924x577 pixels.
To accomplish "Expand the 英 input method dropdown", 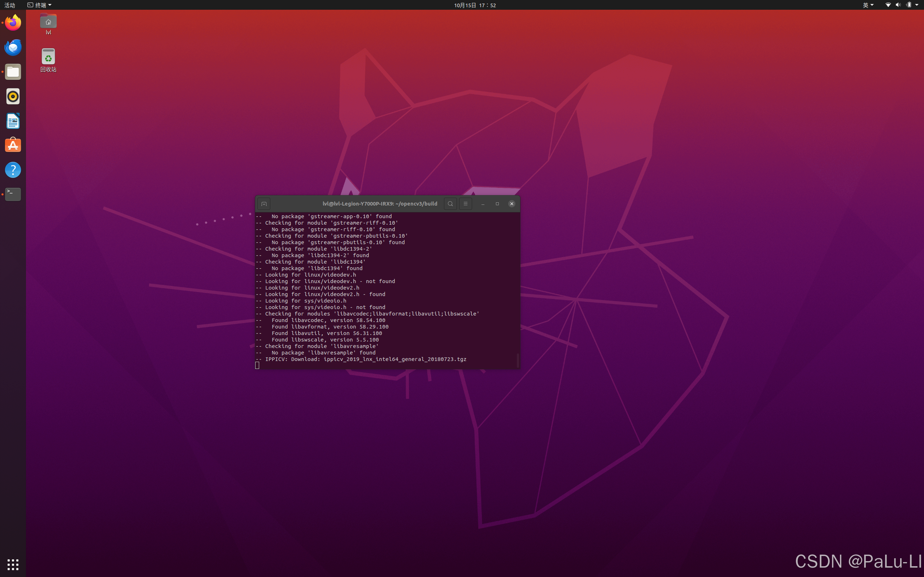I will pos(868,5).
